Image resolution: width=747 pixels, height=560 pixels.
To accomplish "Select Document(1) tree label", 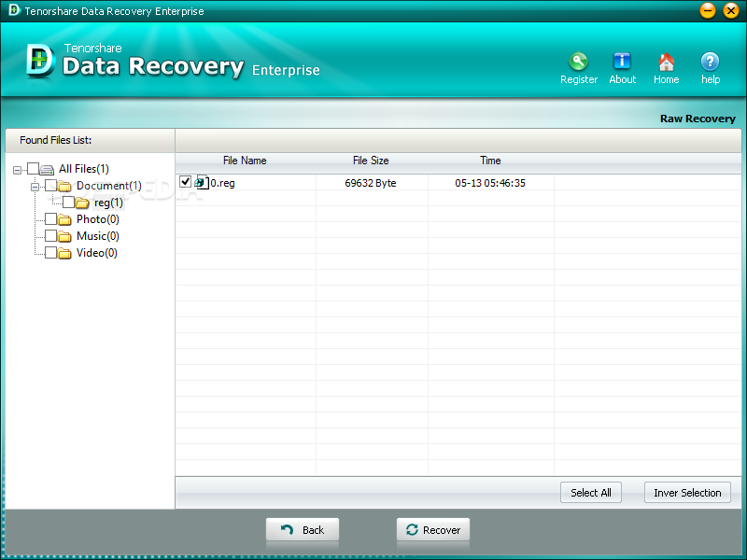I will (x=109, y=186).
